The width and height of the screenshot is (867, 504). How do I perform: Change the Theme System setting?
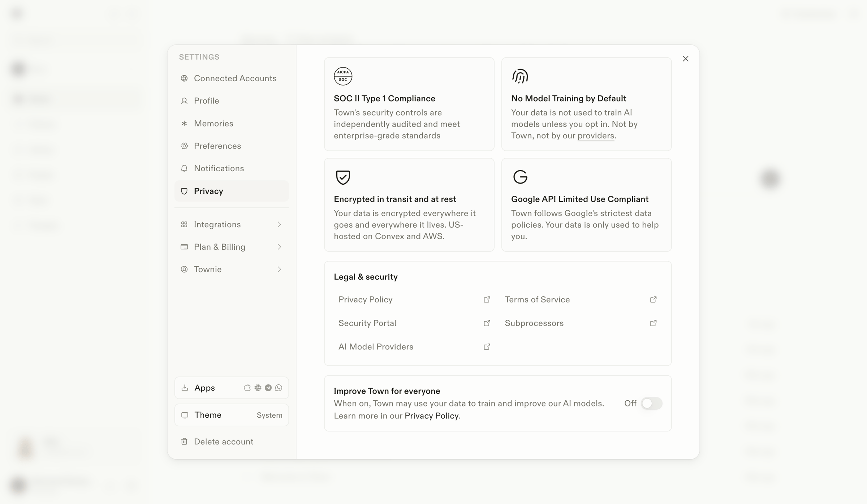pos(232,415)
